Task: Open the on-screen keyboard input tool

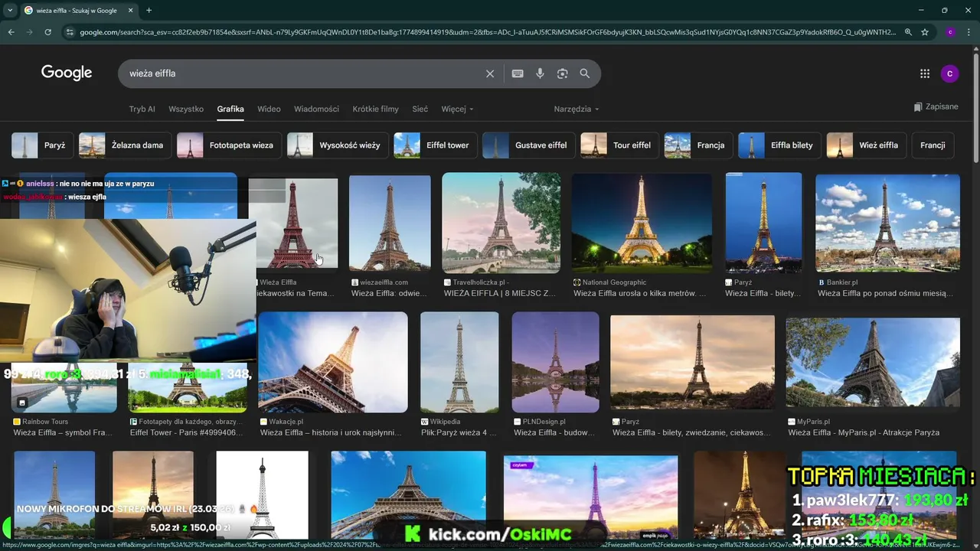Action: click(x=518, y=73)
